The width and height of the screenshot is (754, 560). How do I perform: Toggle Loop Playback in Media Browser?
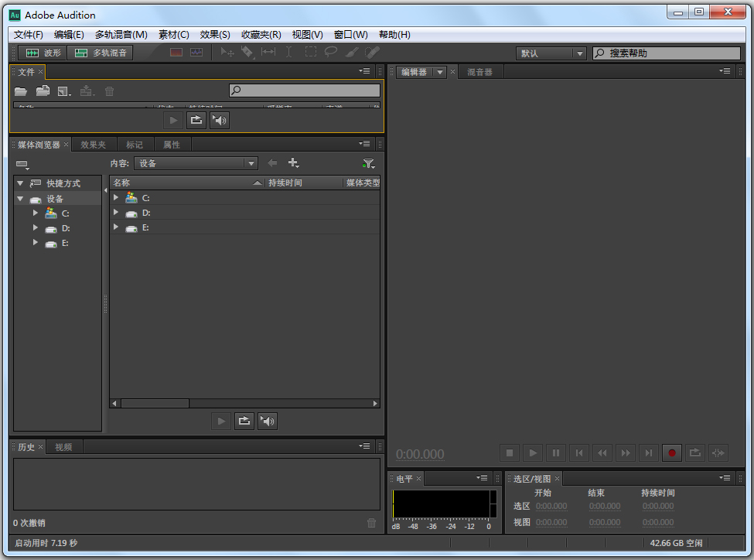244,422
